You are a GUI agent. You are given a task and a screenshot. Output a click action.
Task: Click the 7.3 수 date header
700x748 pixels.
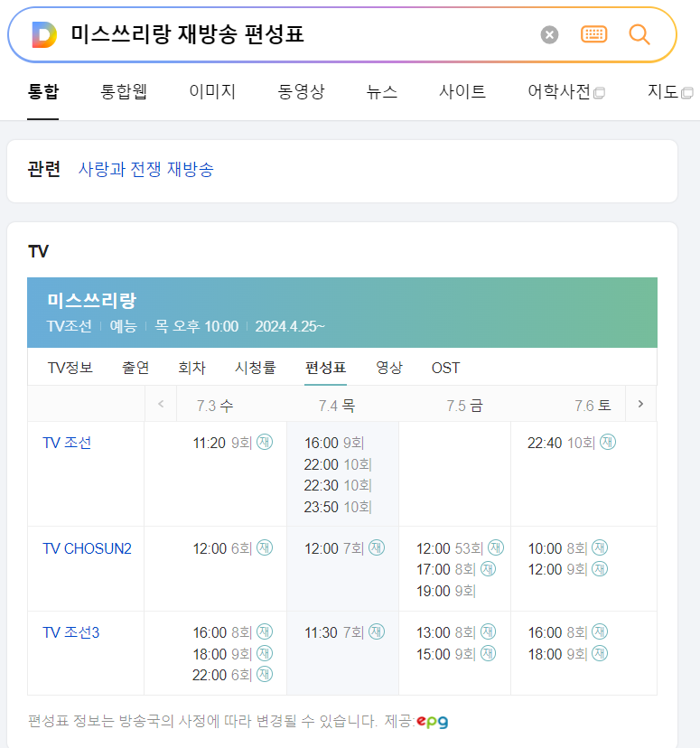tap(215, 406)
